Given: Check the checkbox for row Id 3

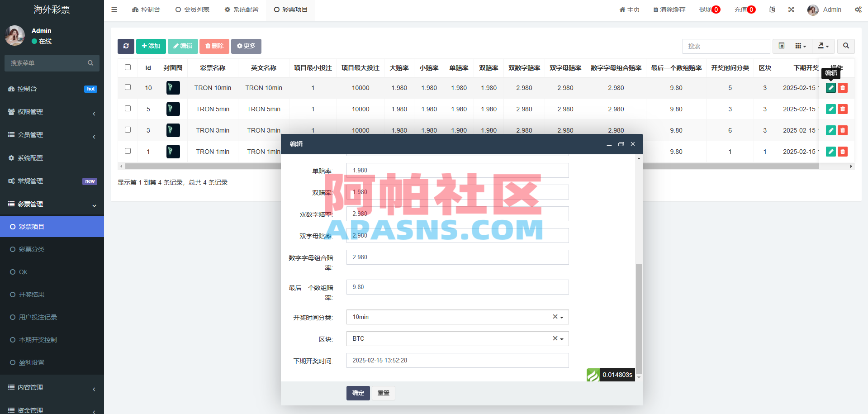Looking at the screenshot, I should coord(128,130).
